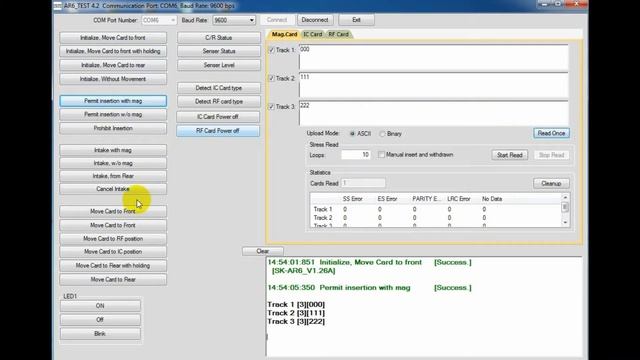Click log entry '14:54:05:350 Permit insertion with mag'

[339, 288]
